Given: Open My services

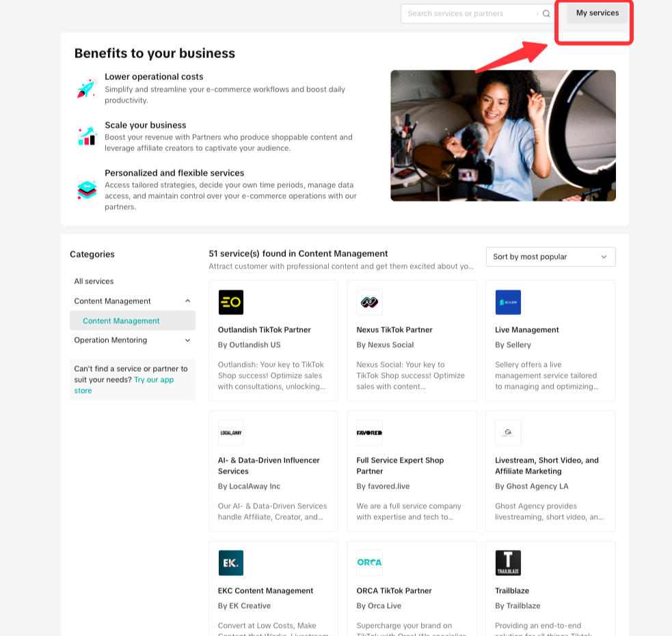Looking at the screenshot, I should pos(597,13).
